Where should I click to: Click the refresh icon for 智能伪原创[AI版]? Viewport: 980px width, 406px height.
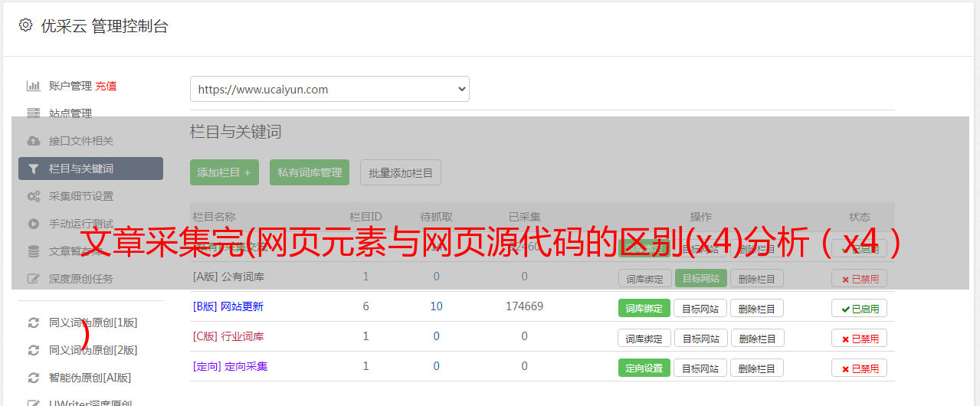[x=33, y=378]
